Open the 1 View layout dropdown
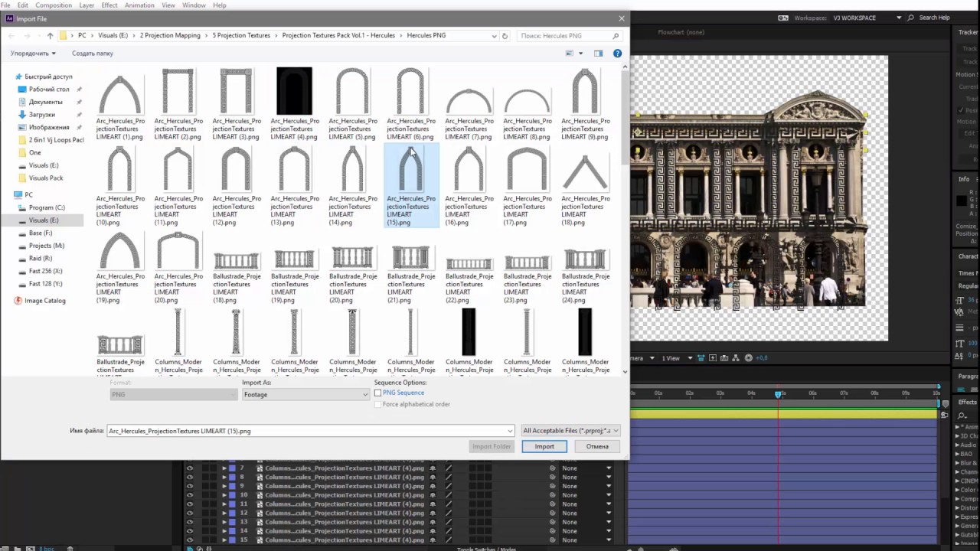Viewport: 980px width, 551px height. 677,358
